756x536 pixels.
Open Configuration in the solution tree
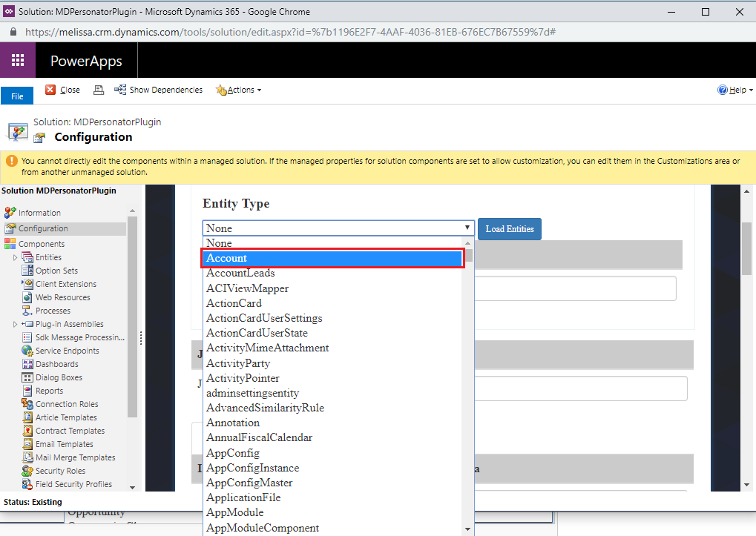(43, 228)
